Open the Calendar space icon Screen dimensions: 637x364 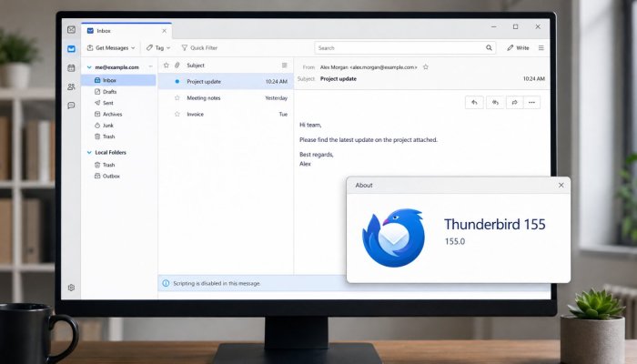pyautogui.click(x=71, y=68)
